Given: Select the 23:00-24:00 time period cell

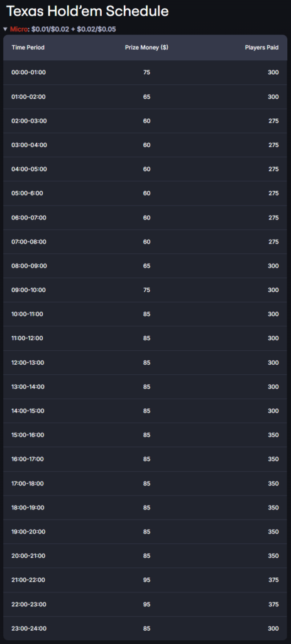Looking at the screenshot, I should [29, 628].
